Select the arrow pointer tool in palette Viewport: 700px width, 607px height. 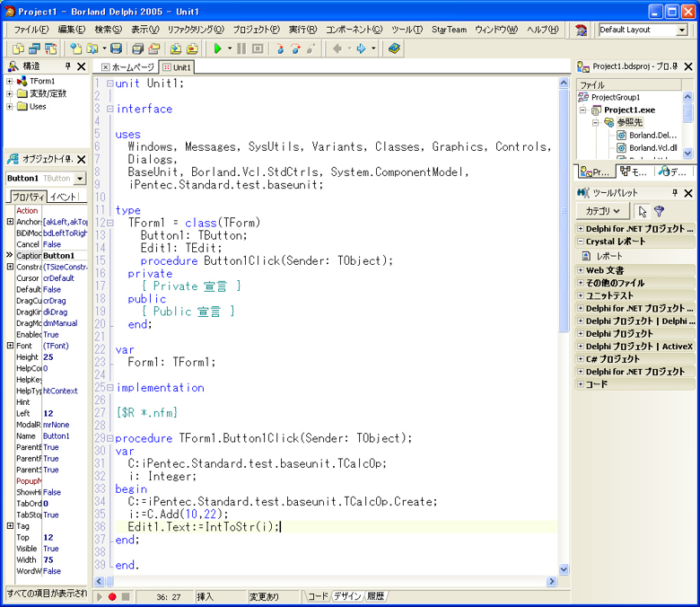pos(642,211)
